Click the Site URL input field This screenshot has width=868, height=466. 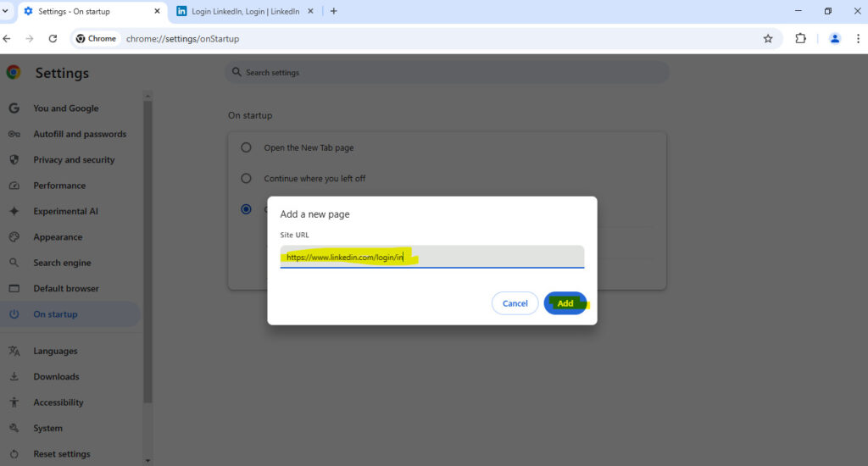point(431,257)
